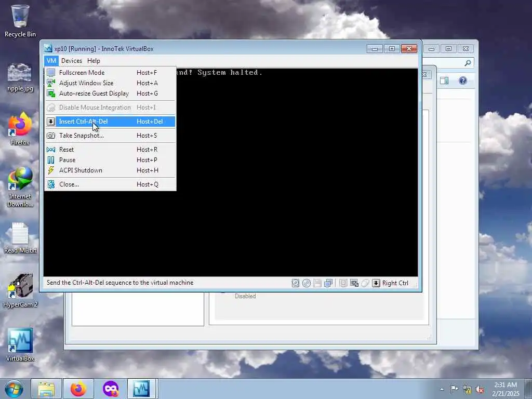
Task: Open Action Center flag in tray
Action: point(454,389)
